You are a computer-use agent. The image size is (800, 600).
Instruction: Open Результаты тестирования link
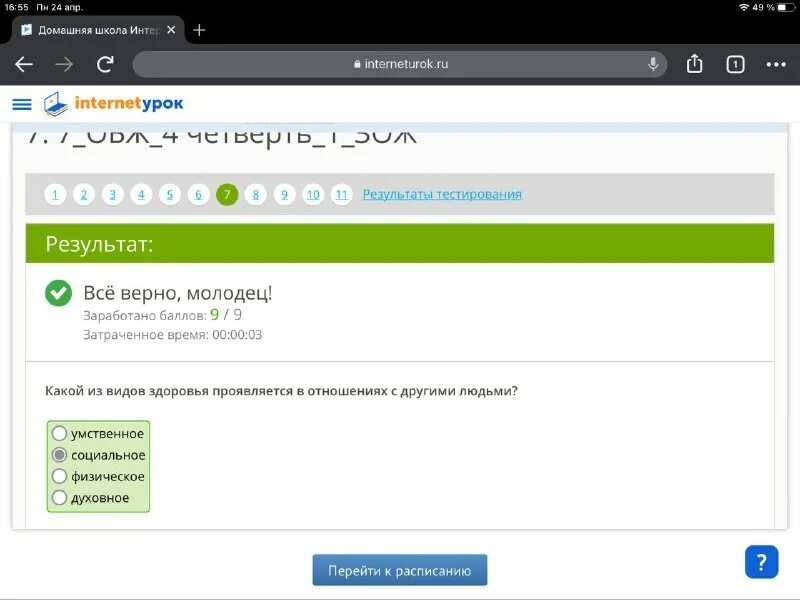point(444,194)
